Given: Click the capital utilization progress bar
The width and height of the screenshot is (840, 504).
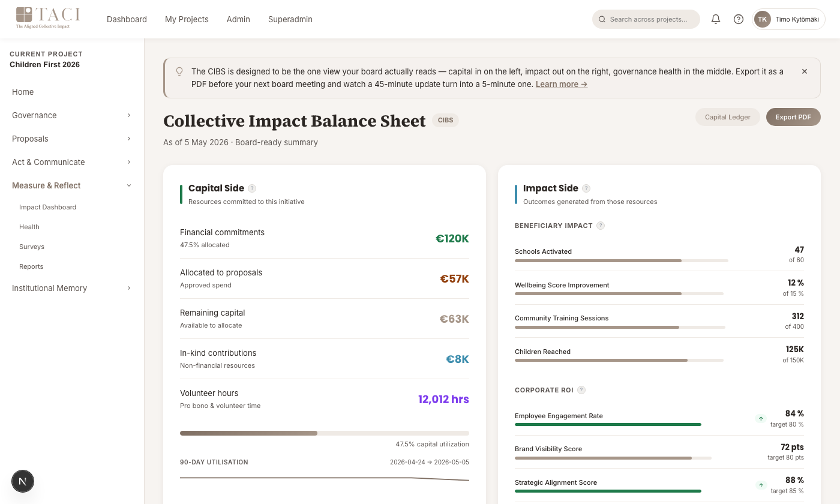Looking at the screenshot, I should (x=325, y=433).
